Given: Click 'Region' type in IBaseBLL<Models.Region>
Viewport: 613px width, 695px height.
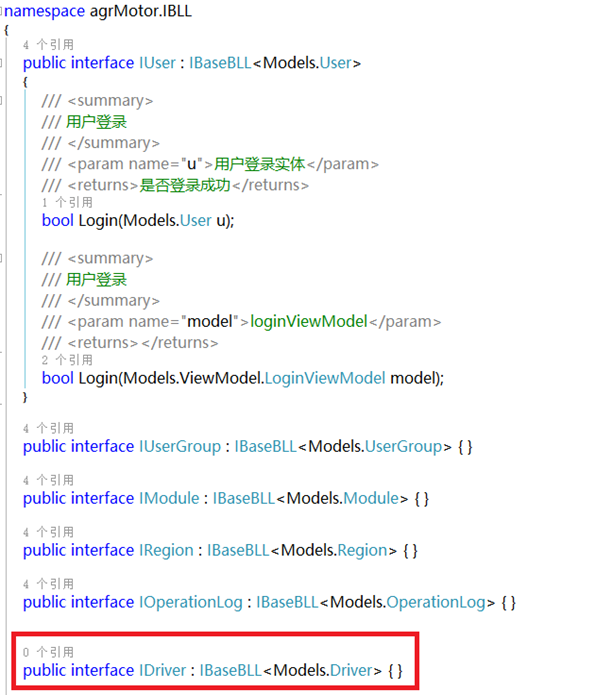Looking at the screenshot, I should click(363, 551).
